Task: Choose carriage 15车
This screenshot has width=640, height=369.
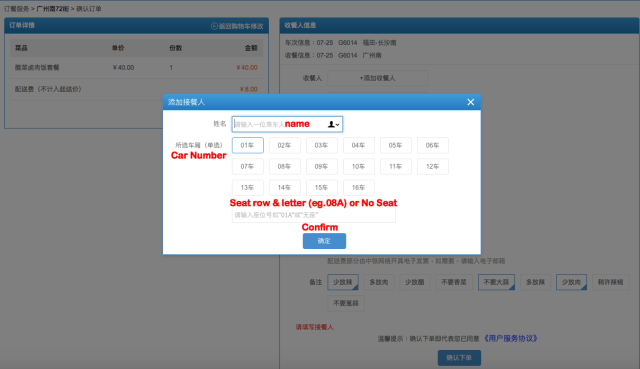Action: (322, 188)
